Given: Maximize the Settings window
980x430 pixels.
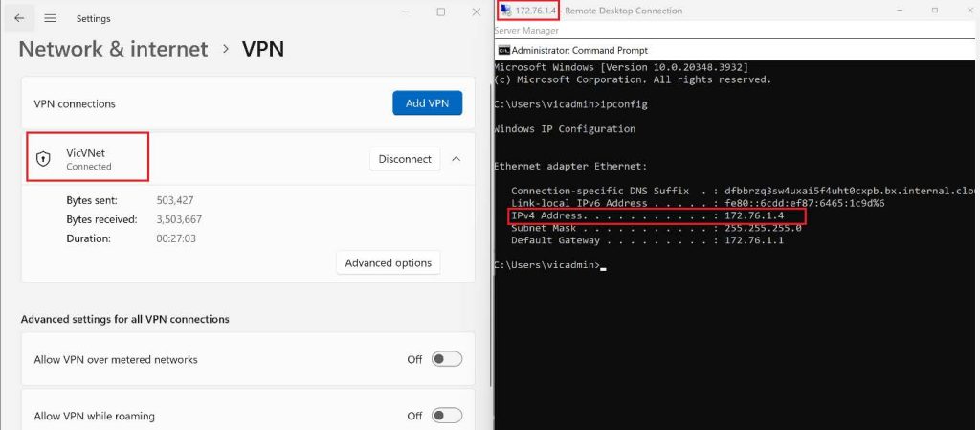Looking at the screenshot, I should click(x=440, y=12).
